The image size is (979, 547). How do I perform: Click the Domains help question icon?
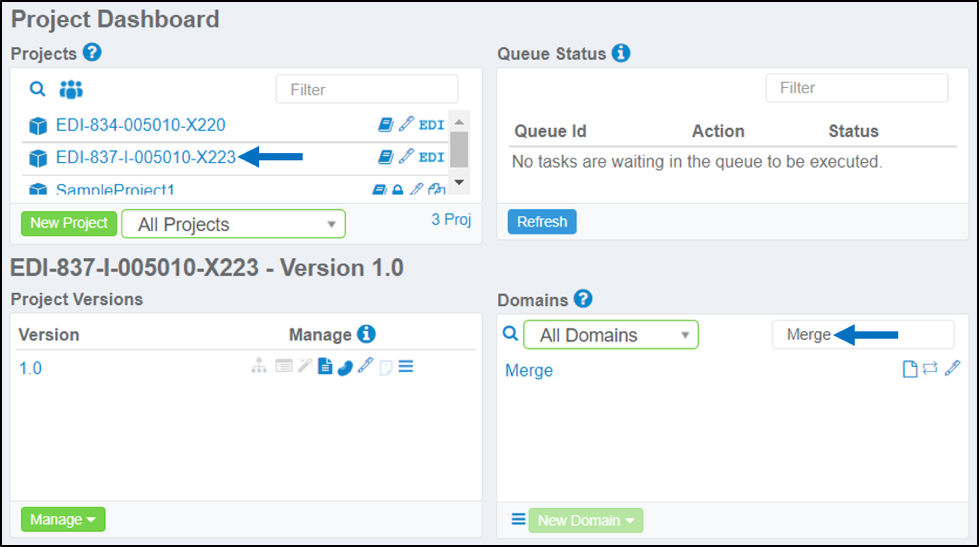tap(583, 298)
